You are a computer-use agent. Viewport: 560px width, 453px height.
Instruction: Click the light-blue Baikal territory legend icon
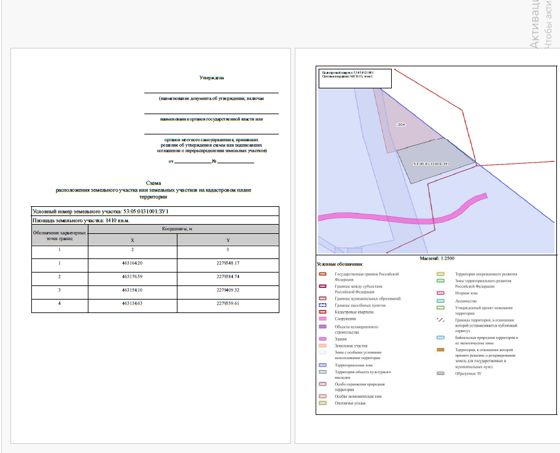pyautogui.click(x=441, y=338)
